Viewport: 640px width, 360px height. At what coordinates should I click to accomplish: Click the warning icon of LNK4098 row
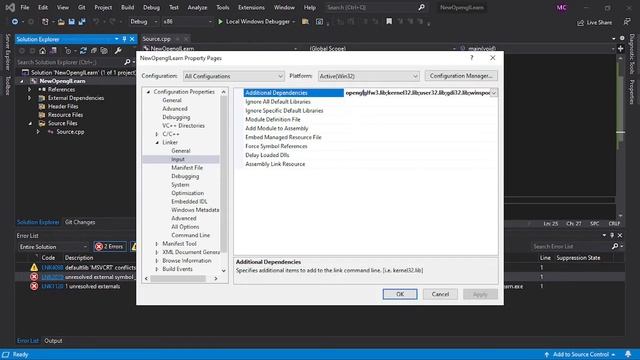34,267
